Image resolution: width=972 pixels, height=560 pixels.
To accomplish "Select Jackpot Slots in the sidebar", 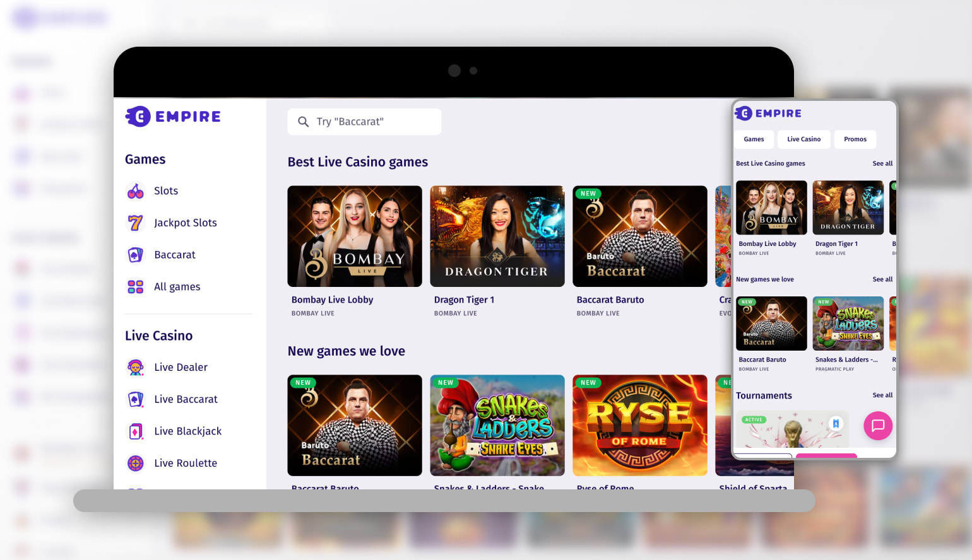I will pyautogui.click(x=186, y=223).
